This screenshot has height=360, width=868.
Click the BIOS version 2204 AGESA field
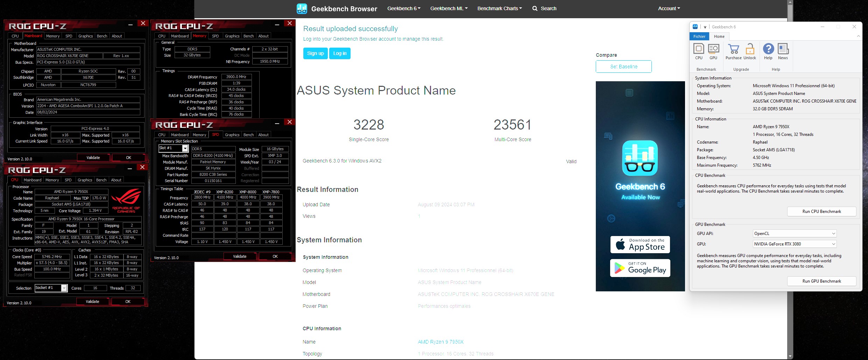88,106
